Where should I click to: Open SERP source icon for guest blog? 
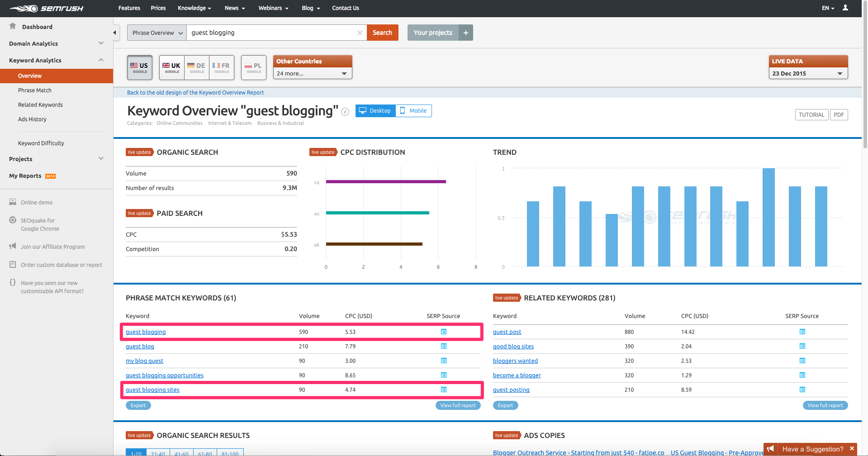pyautogui.click(x=444, y=346)
